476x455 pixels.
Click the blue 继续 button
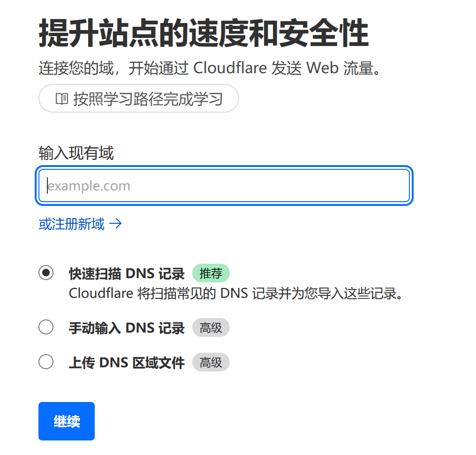[67, 421]
